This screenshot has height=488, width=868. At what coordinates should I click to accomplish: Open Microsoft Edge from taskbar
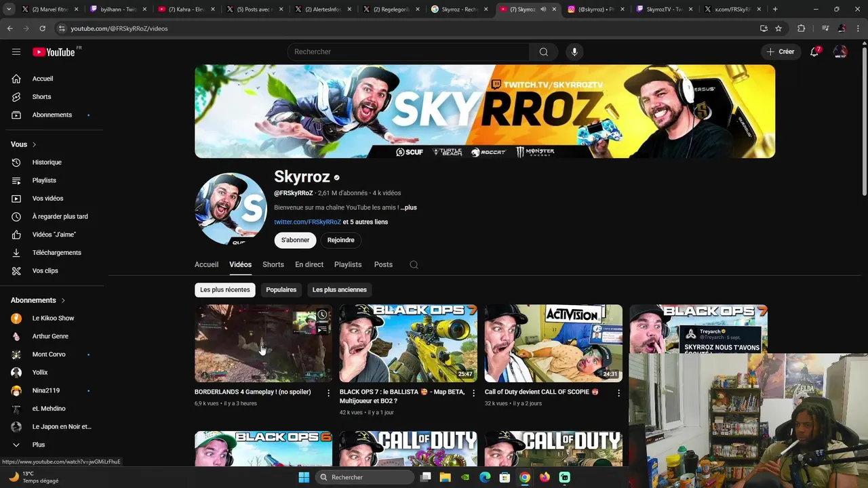pyautogui.click(x=485, y=477)
